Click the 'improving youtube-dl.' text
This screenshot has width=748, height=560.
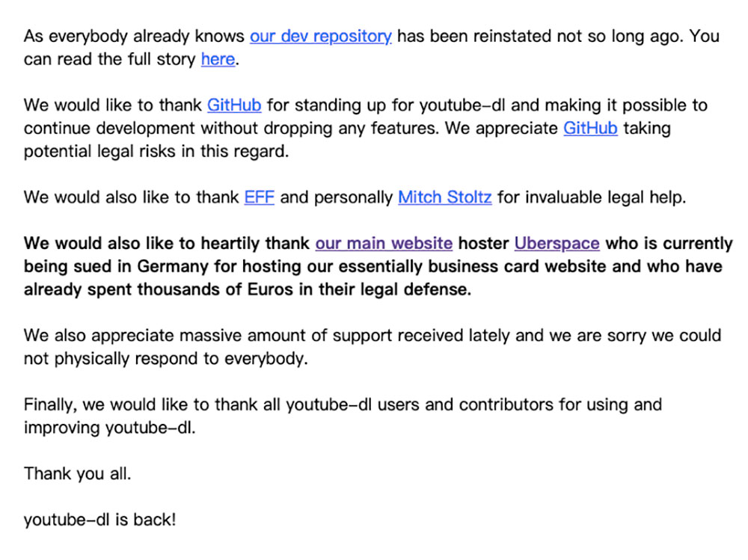[110, 428]
